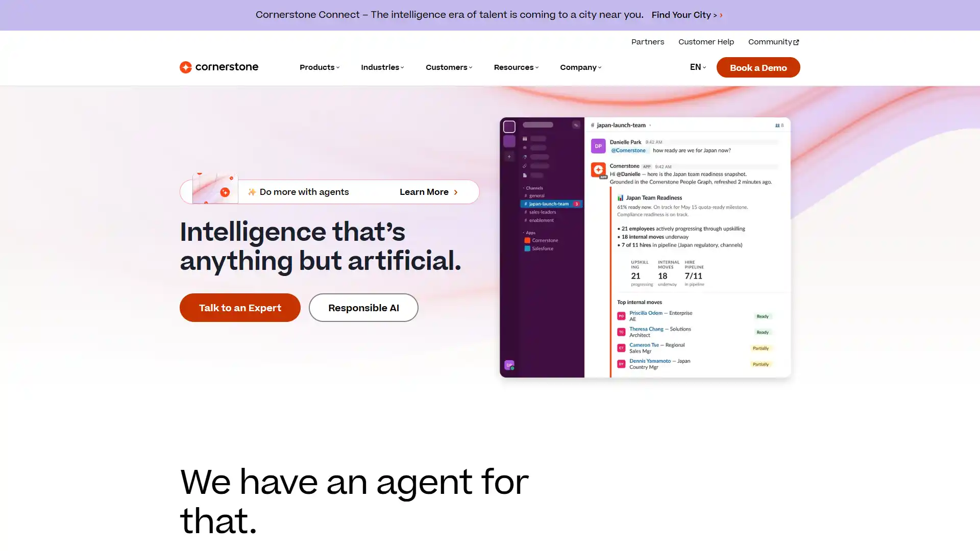Click the Cornerstone app avatar in the chat

[598, 170]
